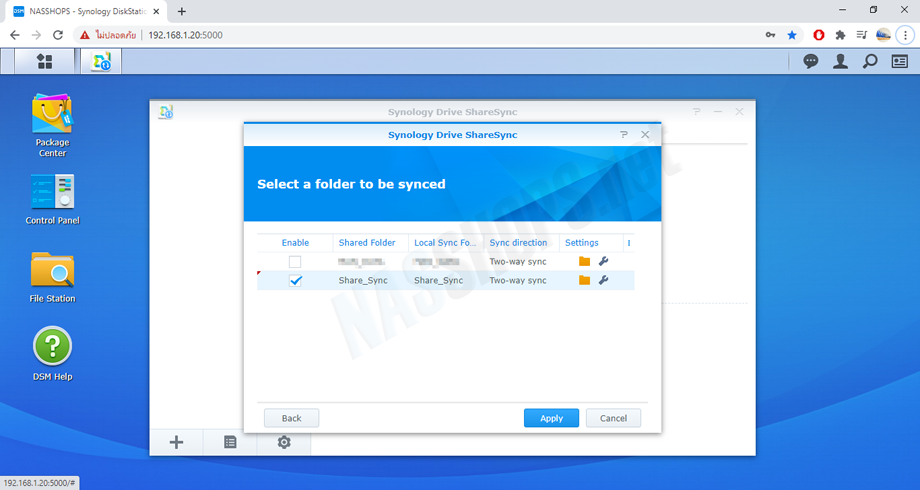This screenshot has height=490, width=920.
Task: Open the Chrome media control icon
Action: [861, 35]
